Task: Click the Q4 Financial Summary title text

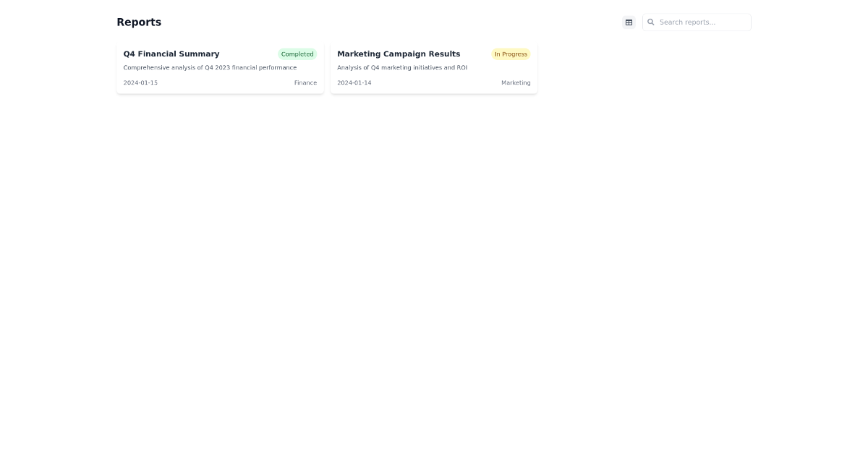Action: [171, 54]
